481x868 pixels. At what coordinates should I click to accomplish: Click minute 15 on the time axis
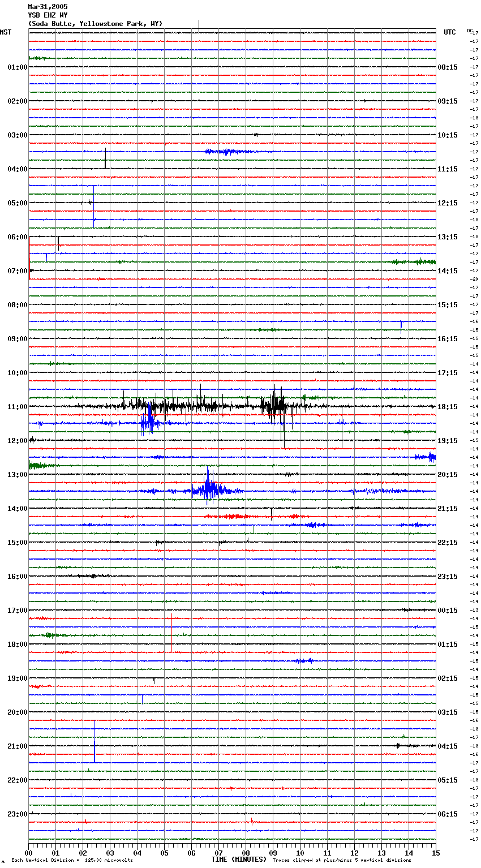point(436,853)
